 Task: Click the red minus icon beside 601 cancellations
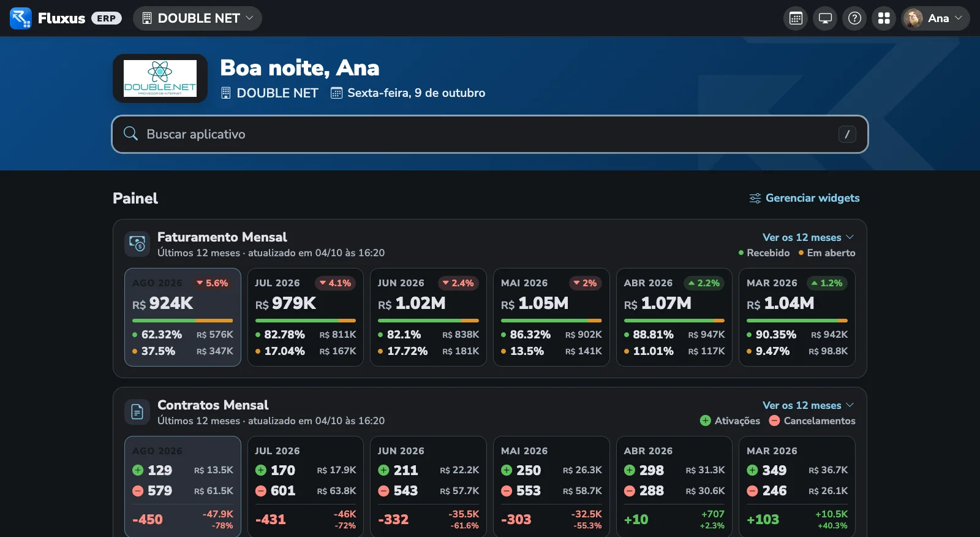click(x=261, y=490)
